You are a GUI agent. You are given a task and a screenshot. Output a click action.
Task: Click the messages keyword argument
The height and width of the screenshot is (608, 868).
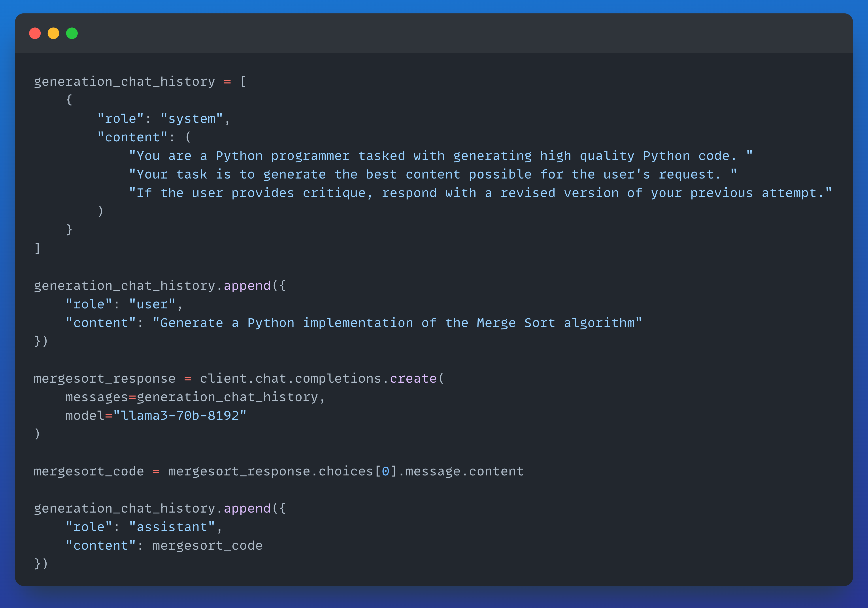tap(96, 397)
